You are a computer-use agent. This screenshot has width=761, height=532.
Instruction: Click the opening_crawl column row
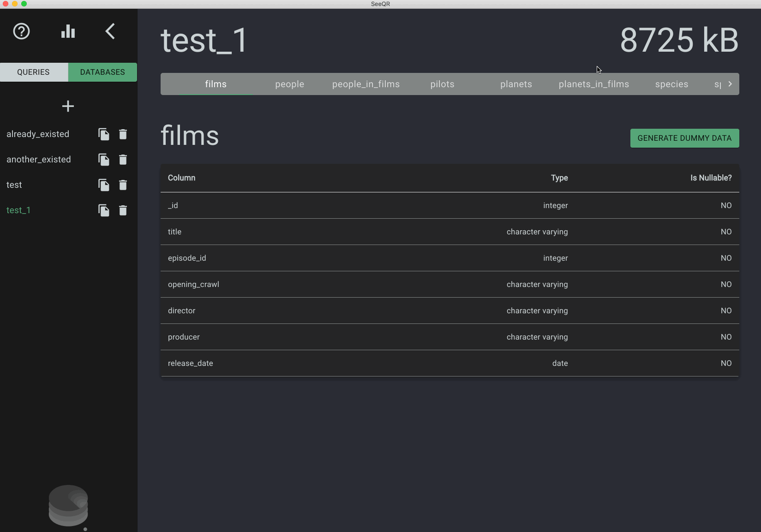(450, 284)
